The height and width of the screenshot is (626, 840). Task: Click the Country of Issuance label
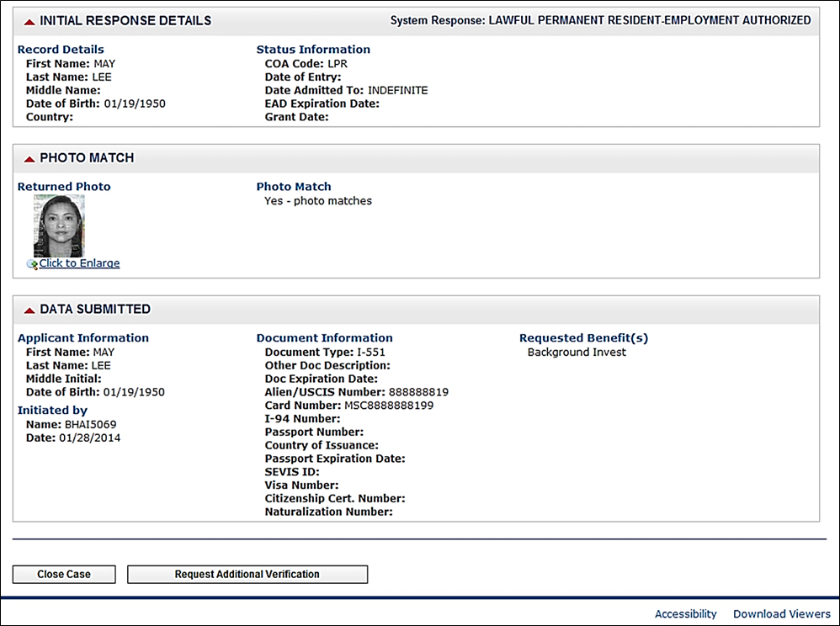pyautogui.click(x=322, y=446)
